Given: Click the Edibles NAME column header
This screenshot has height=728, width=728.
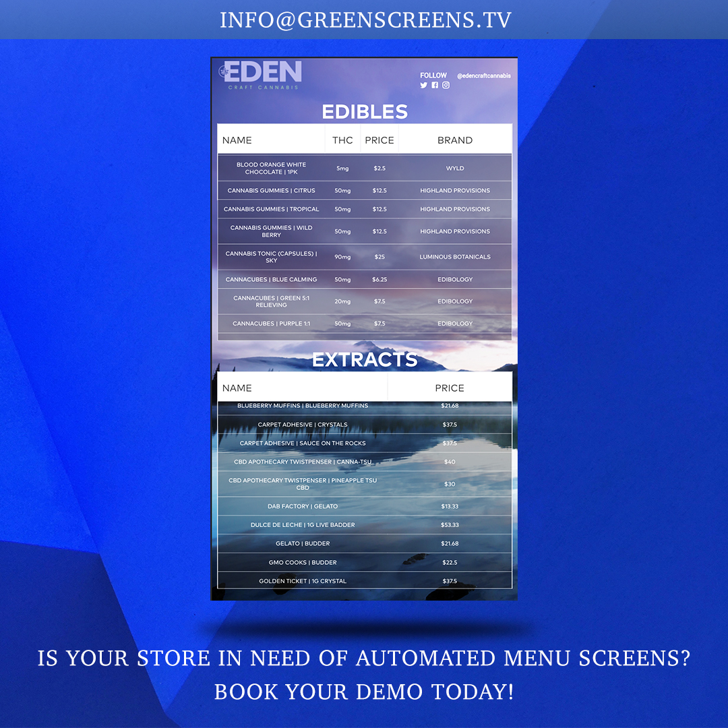Looking at the screenshot, I should (271, 140).
